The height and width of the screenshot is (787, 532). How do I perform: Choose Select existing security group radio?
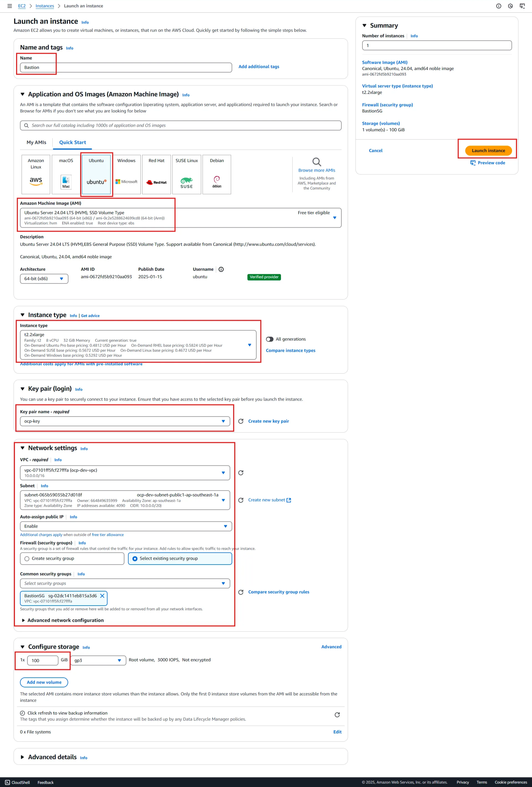click(135, 559)
